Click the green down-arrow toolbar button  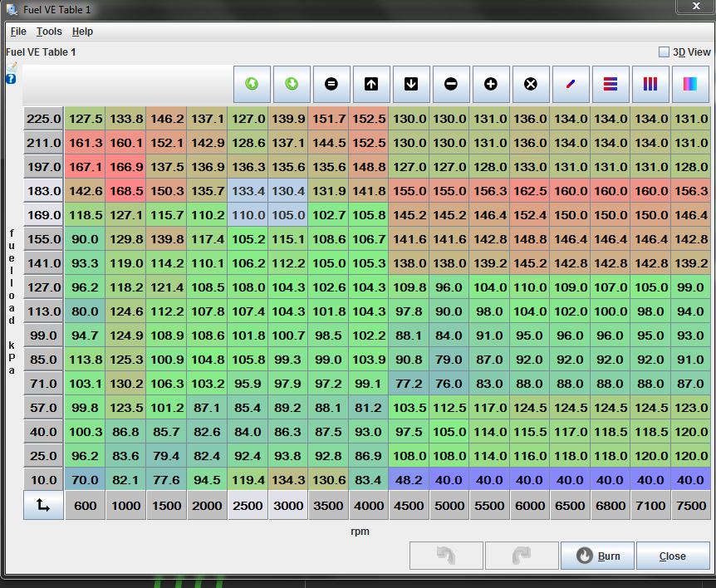pyautogui.click(x=292, y=85)
